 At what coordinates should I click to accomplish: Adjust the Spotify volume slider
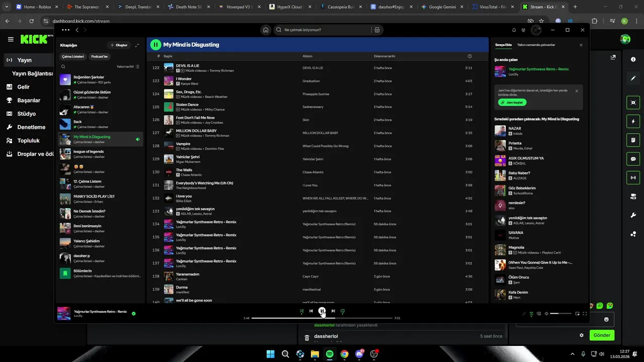[x=560, y=313]
